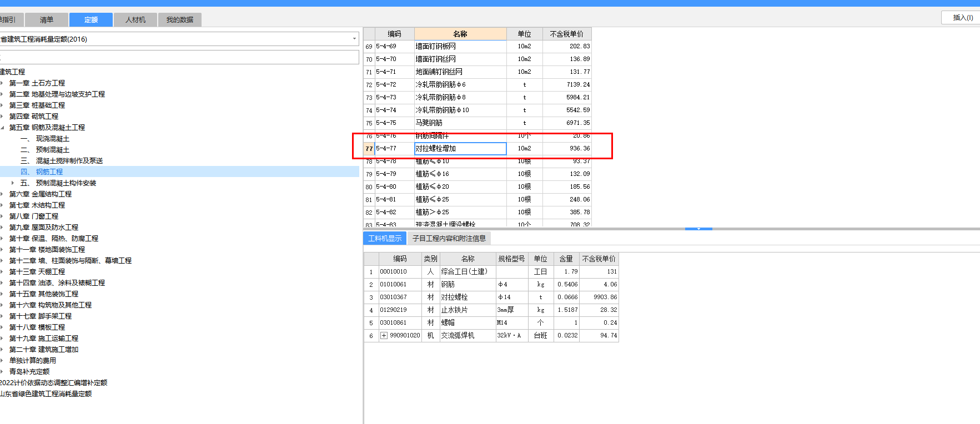Image resolution: width=980 pixels, height=424 pixels.
Task: Click 综合工日(土建) in lower table
Action: [x=464, y=272]
